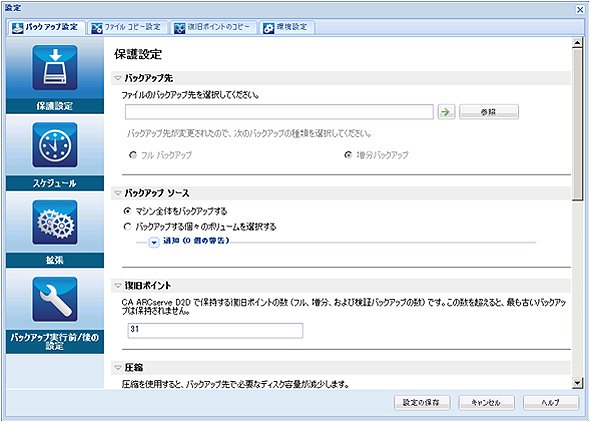Click the 参照 browse button
590x422 pixels.
tap(489, 112)
